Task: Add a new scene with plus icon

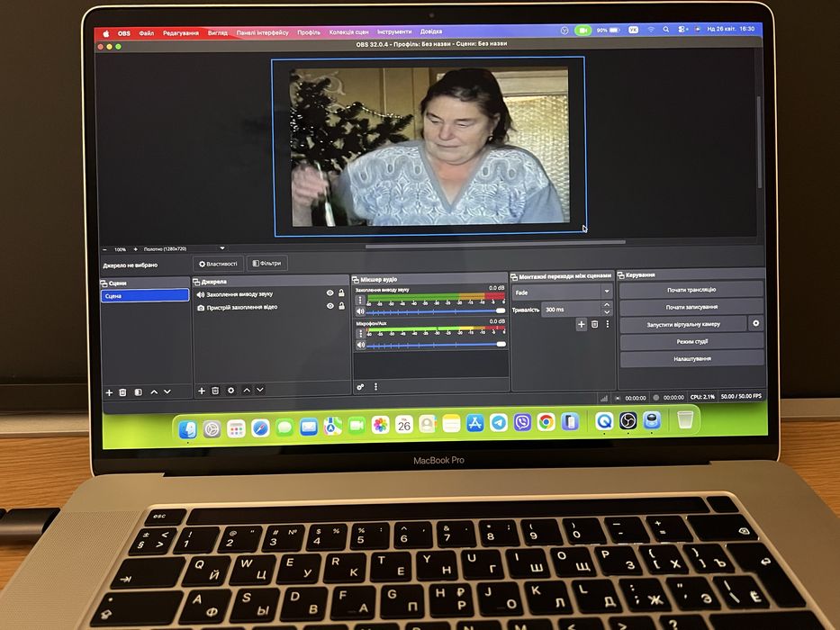Action: pos(109,392)
